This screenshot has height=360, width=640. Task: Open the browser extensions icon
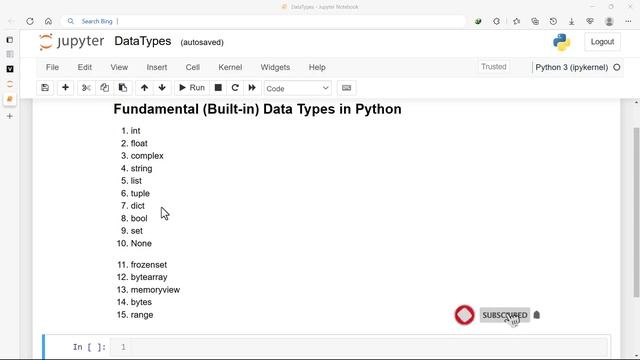pyautogui.click(x=496, y=21)
